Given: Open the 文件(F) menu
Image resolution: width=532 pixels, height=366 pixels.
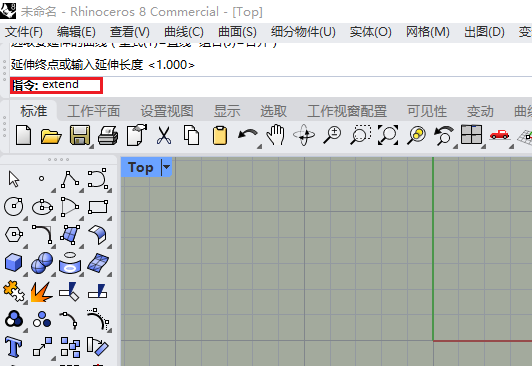Looking at the screenshot, I should (x=24, y=32).
